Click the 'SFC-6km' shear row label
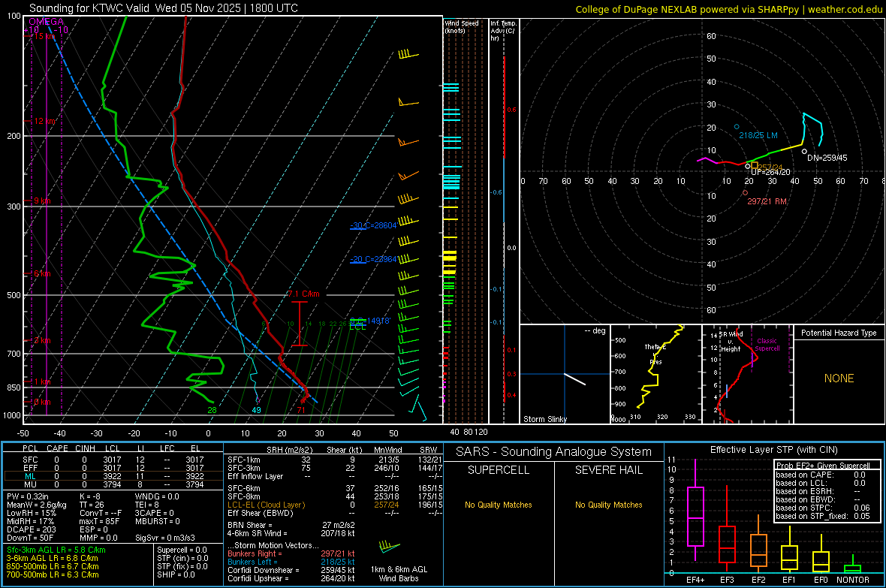Viewport: 886px width, 588px height. click(244, 488)
